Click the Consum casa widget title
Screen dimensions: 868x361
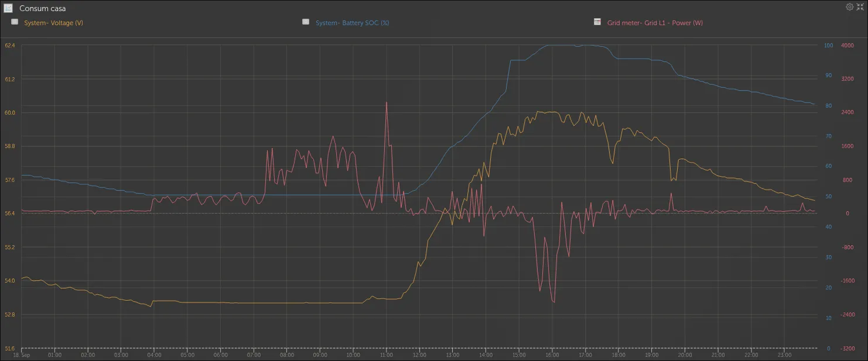pos(42,9)
